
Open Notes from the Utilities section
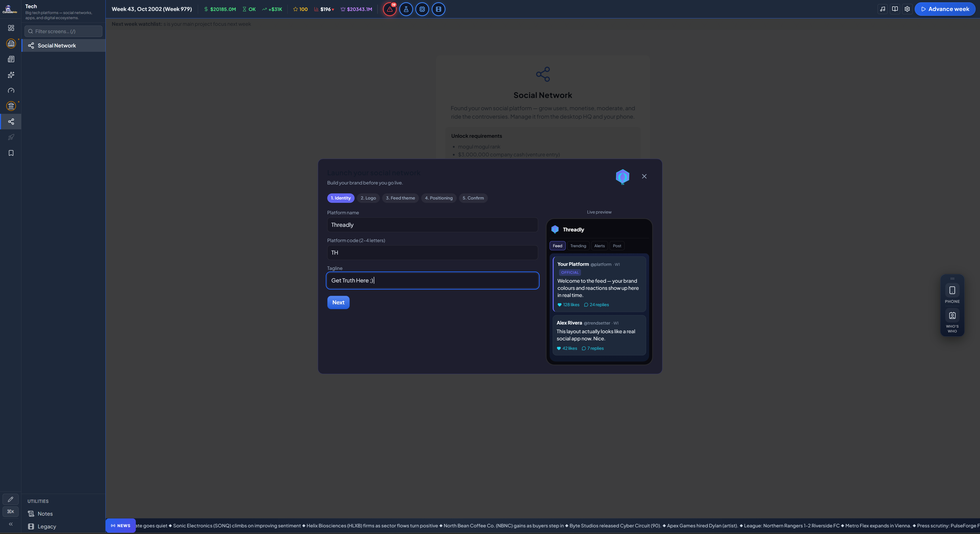click(x=45, y=514)
